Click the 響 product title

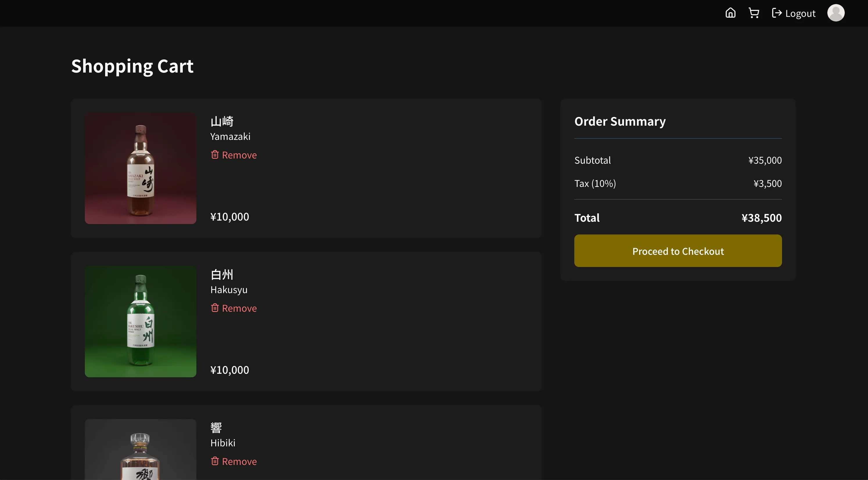click(216, 427)
